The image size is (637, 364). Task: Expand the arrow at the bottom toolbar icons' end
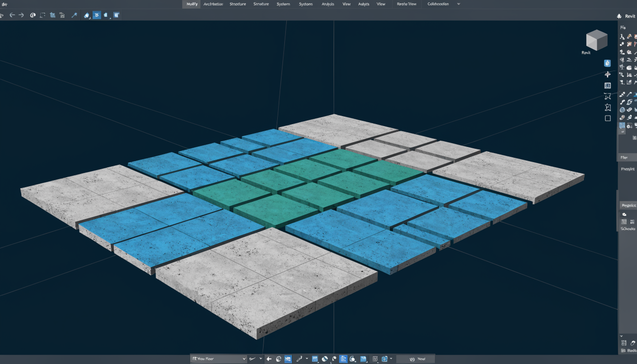point(391,359)
